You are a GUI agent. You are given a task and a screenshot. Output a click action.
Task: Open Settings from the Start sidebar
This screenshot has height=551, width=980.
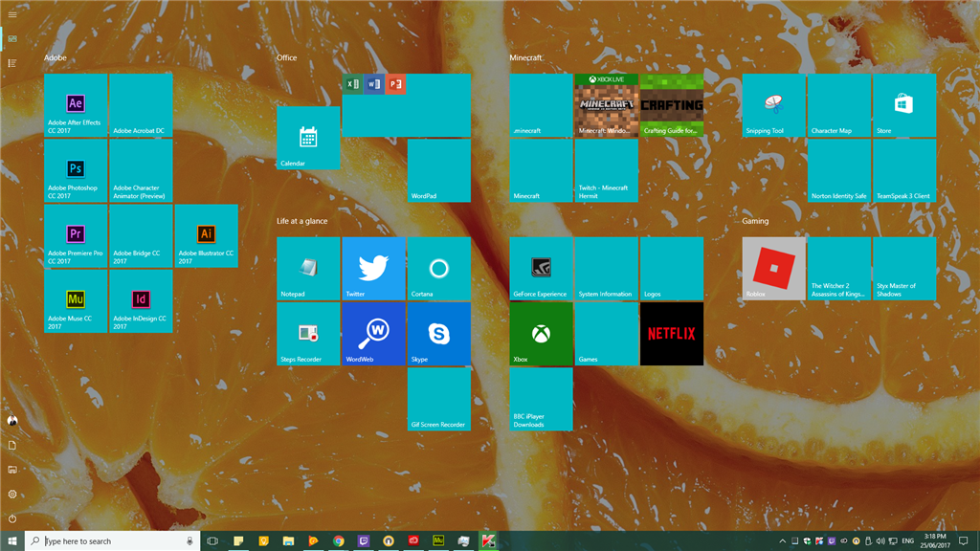tap(12, 495)
